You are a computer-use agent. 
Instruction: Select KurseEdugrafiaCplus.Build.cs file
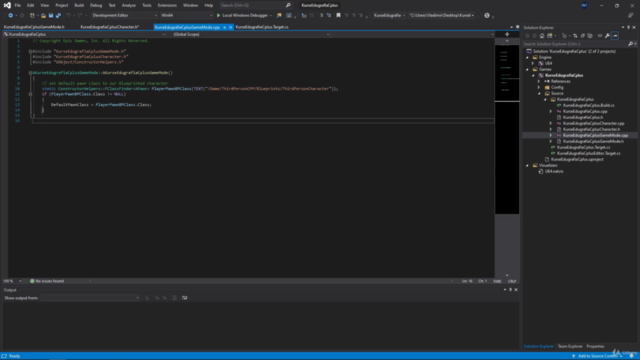pyautogui.click(x=588, y=105)
